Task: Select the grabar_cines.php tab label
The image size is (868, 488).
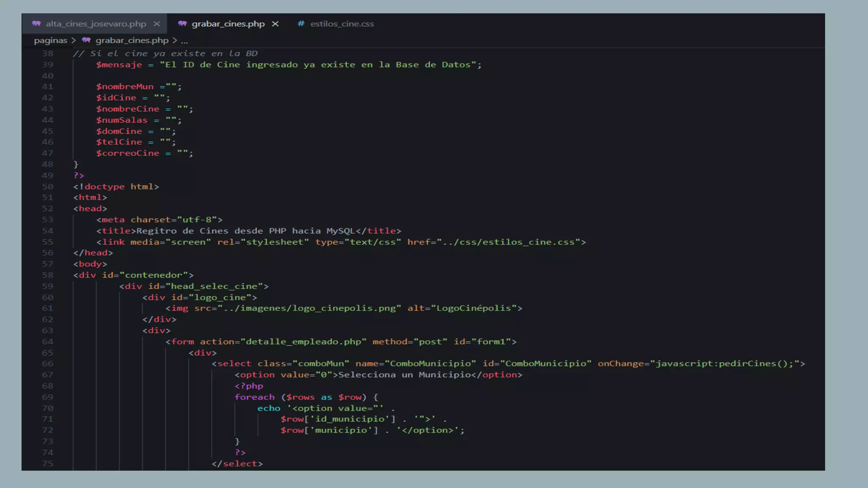Action: tap(228, 24)
